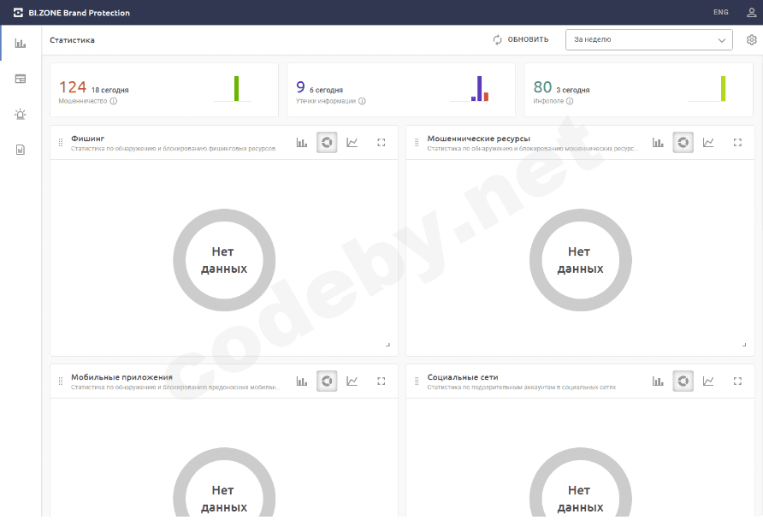763x532 pixels.
Task: Switch Мошеннические ресурсы widget to line chart
Action: (x=708, y=143)
